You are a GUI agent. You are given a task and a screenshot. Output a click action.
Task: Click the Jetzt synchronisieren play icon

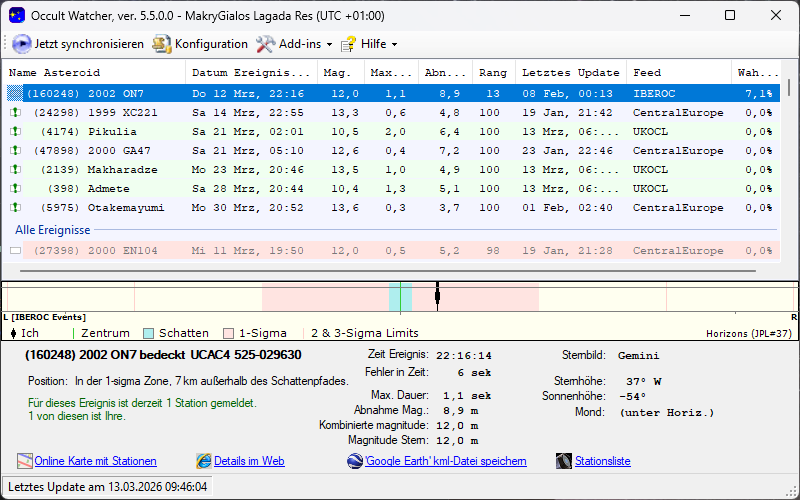[21, 44]
